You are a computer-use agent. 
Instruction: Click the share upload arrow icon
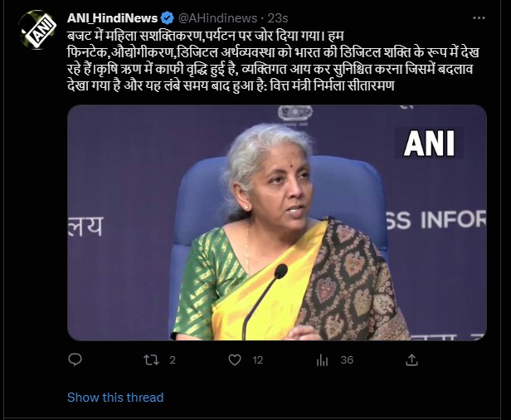point(411,359)
